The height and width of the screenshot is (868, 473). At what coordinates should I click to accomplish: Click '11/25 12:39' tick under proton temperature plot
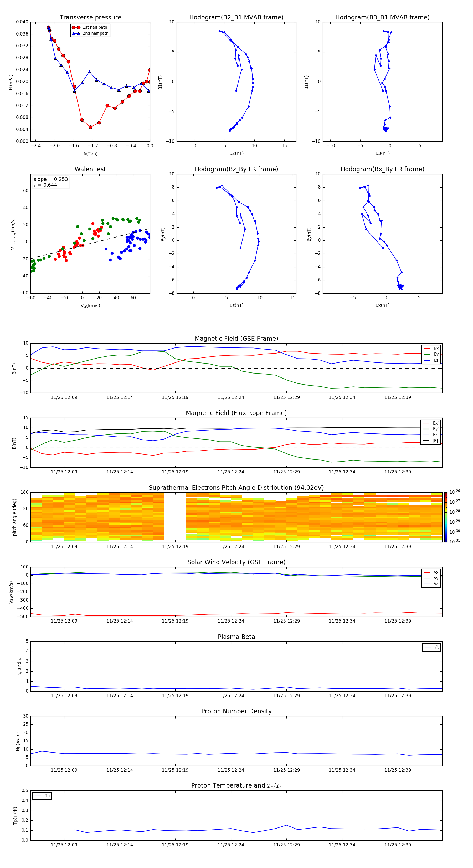[398, 845]
